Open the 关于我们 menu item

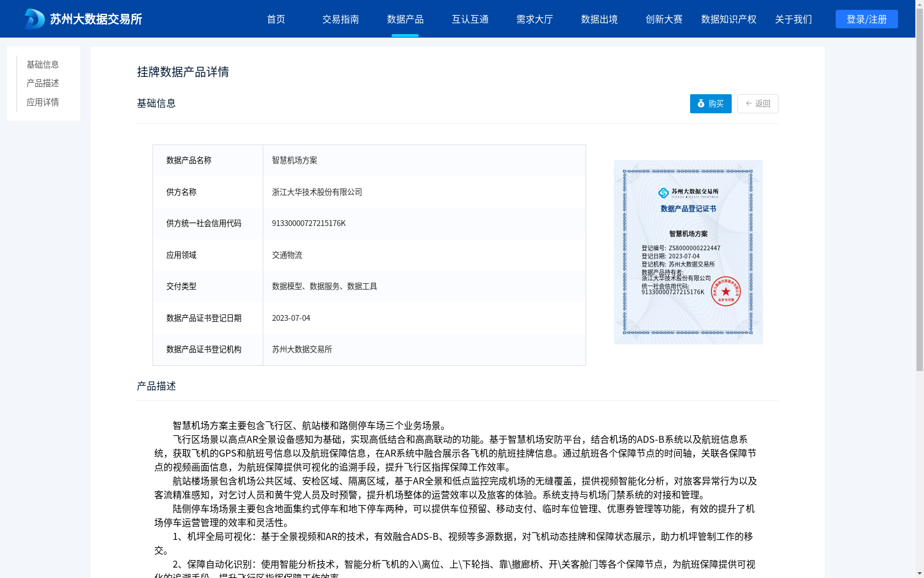793,19
